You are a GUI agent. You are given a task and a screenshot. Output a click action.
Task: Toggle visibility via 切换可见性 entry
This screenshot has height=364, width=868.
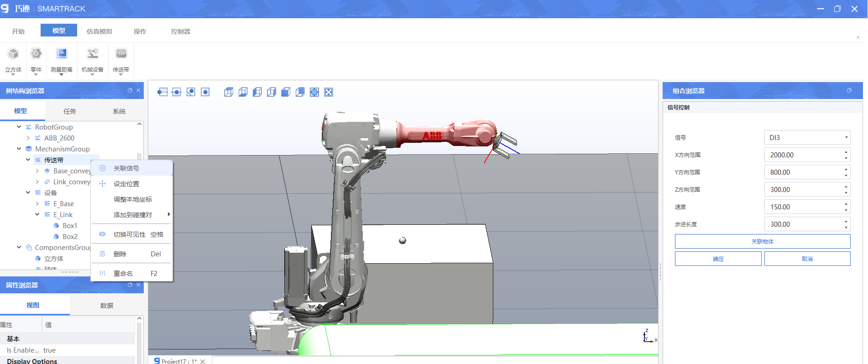click(132, 234)
